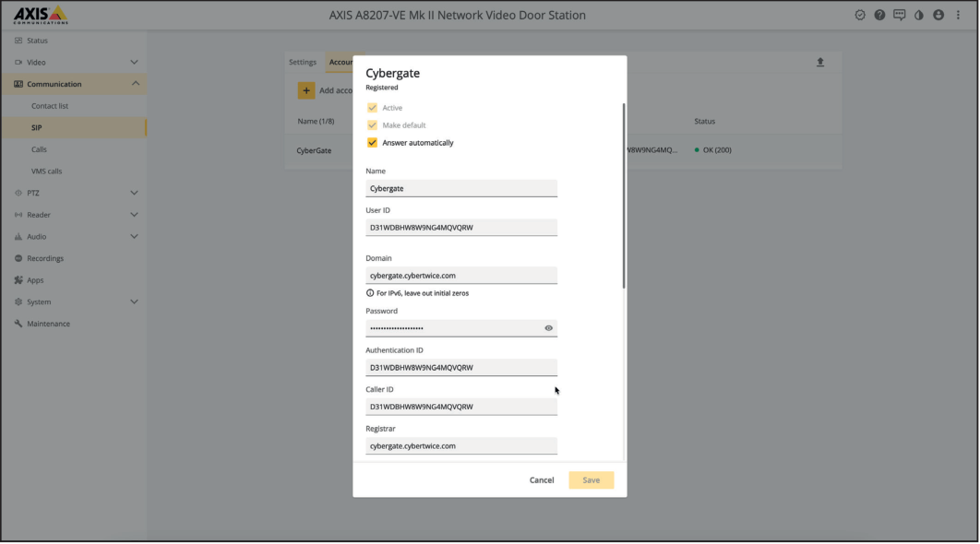Switch to the Settings tab
980x544 pixels.
[x=303, y=62]
